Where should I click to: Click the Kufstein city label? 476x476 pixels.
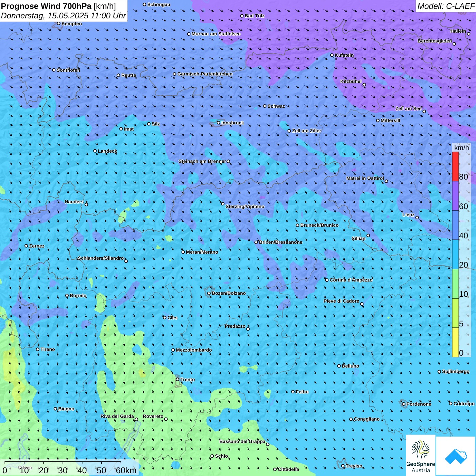[344, 55]
